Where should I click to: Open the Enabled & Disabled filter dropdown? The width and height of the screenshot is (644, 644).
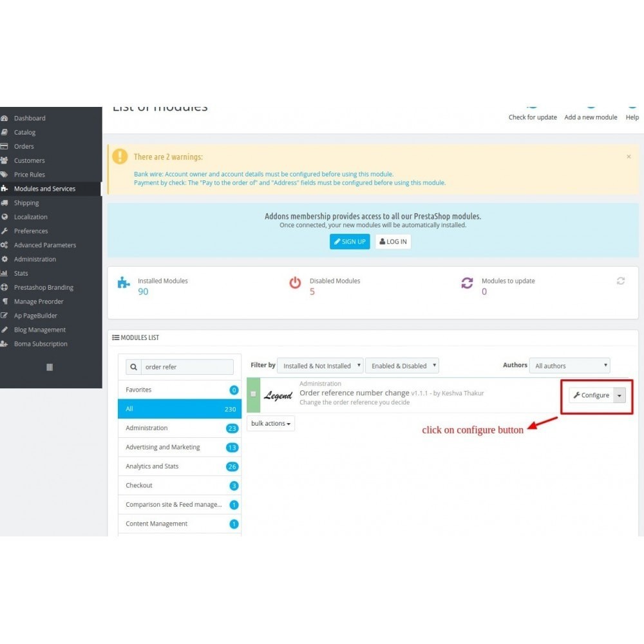pyautogui.click(x=402, y=366)
